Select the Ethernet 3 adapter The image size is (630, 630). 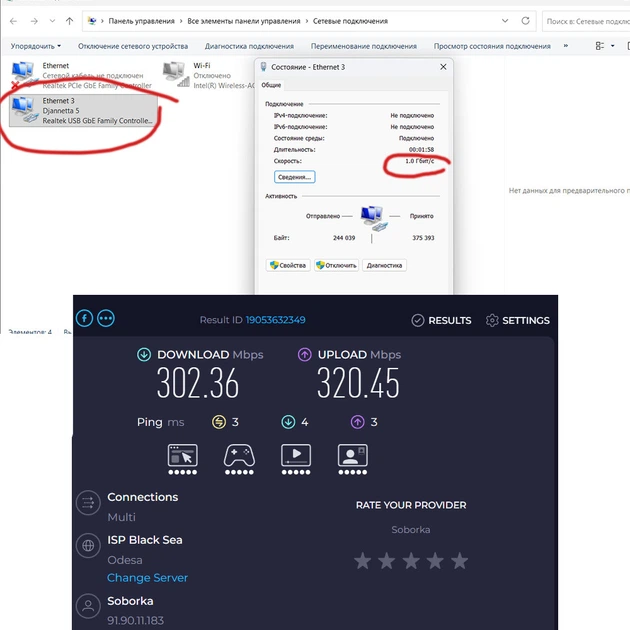[83, 110]
